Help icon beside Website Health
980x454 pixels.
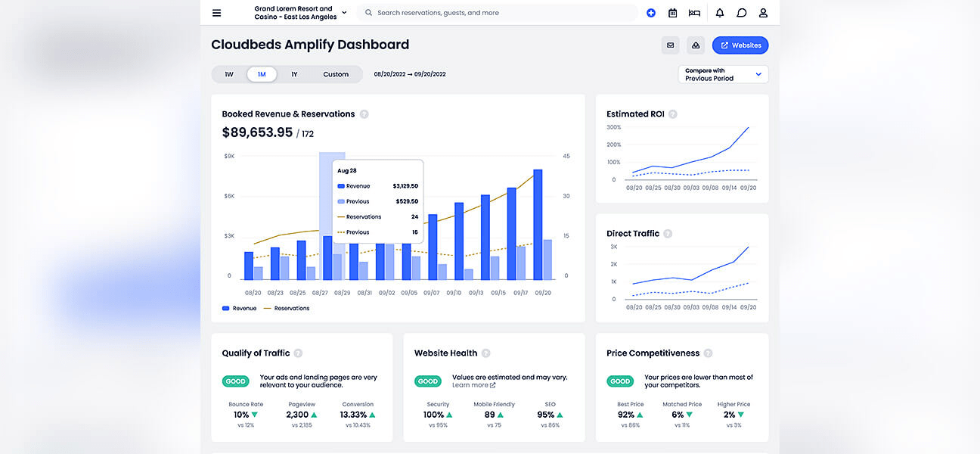pyautogui.click(x=485, y=353)
